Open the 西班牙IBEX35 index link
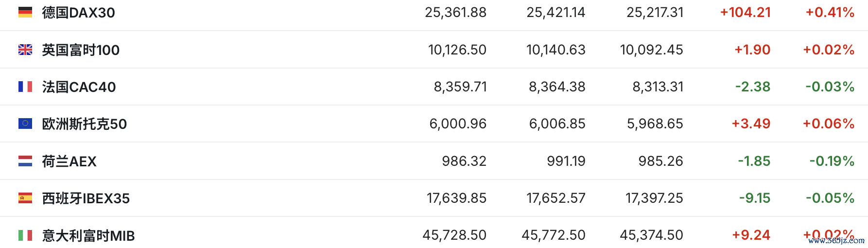This screenshot has width=868, height=248. point(86,198)
